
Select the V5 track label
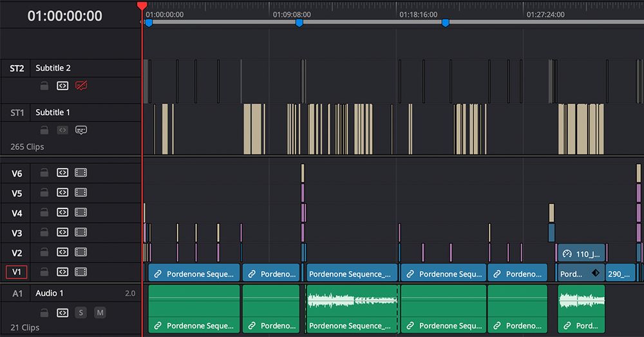click(17, 193)
